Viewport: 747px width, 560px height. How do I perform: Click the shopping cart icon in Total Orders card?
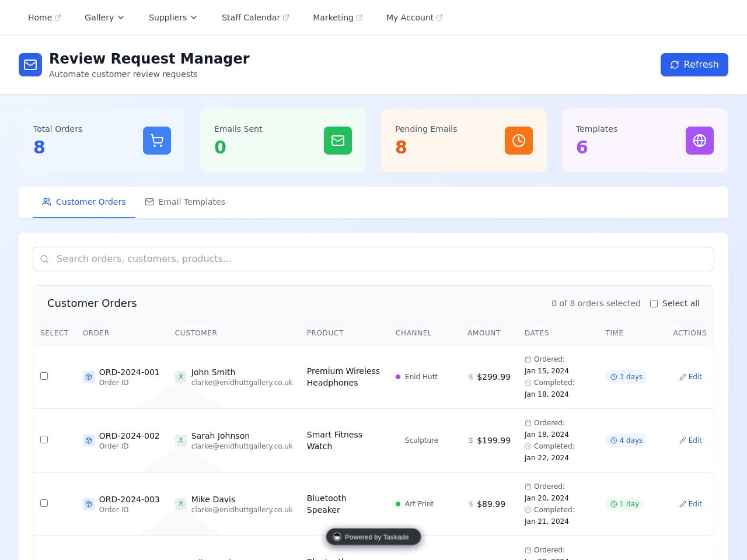pos(157,141)
